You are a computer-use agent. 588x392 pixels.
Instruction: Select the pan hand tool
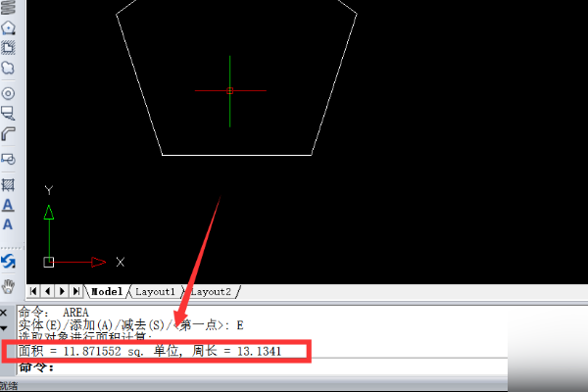pos(8,286)
